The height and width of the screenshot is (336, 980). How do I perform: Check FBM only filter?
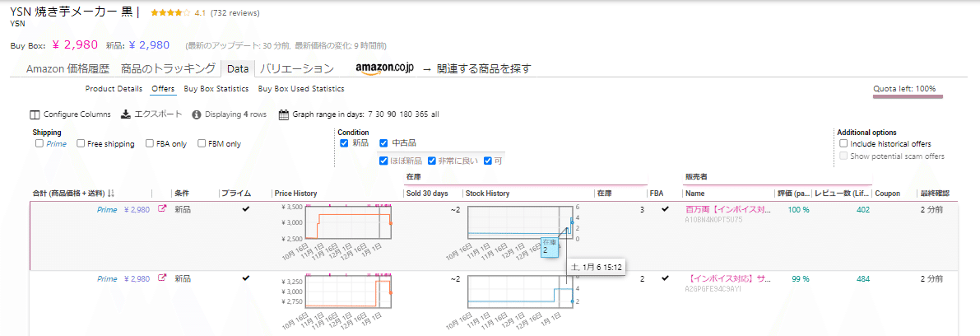pos(202,143)
